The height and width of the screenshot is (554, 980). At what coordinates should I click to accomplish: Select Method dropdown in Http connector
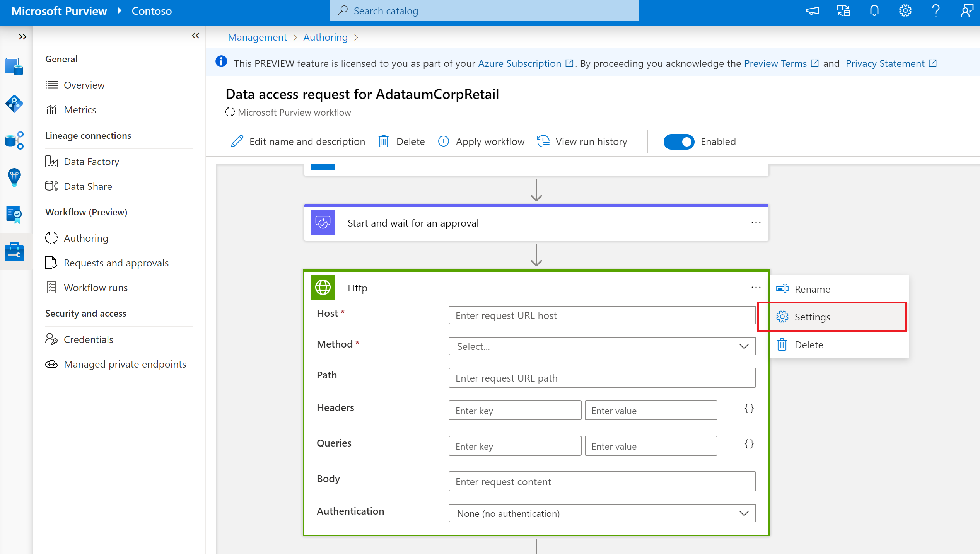pos(601,346)
